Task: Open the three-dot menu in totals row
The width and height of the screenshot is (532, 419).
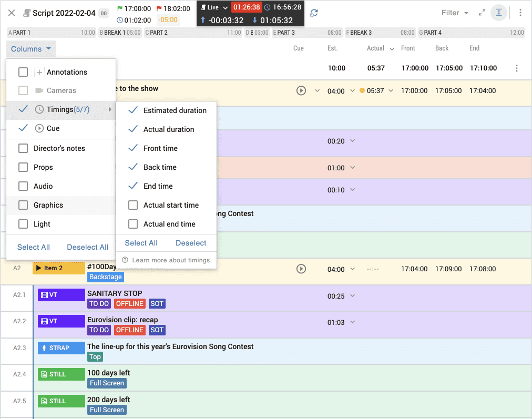Action: point(517,68)
